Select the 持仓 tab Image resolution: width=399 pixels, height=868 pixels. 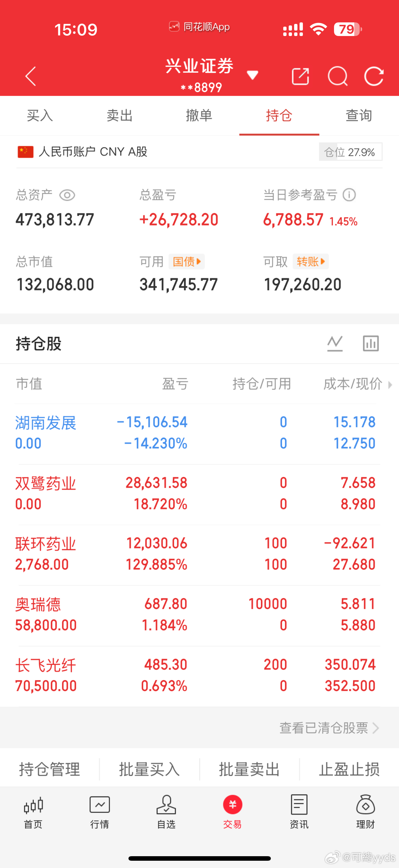(x=279, y=116)
